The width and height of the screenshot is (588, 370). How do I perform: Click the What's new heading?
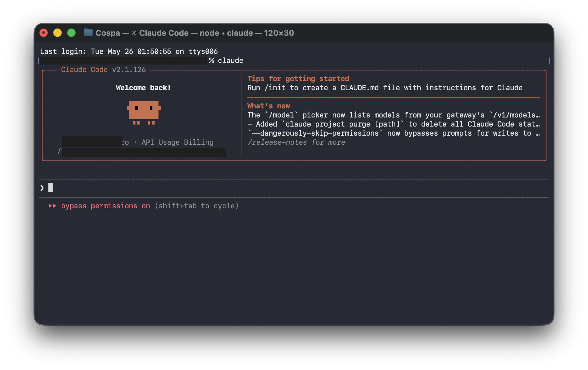tap(269, 106)
